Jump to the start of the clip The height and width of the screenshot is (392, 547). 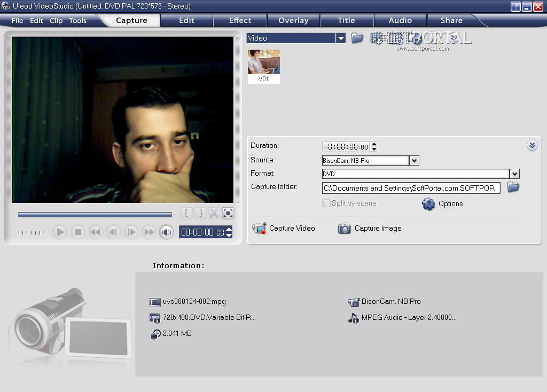coord(95,232)
